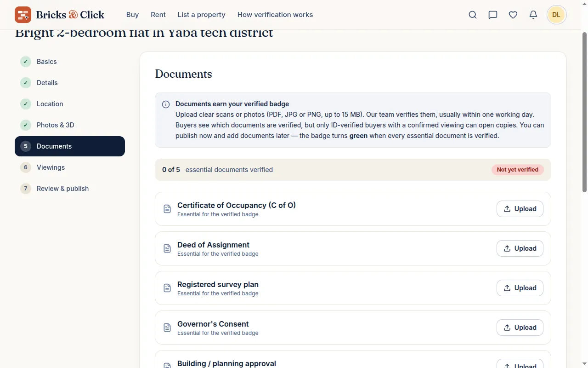Image resolution: width=588 pixels, height=368 pixels.
Task: Click the Not yet verified badge
Action: coord(518,170)
